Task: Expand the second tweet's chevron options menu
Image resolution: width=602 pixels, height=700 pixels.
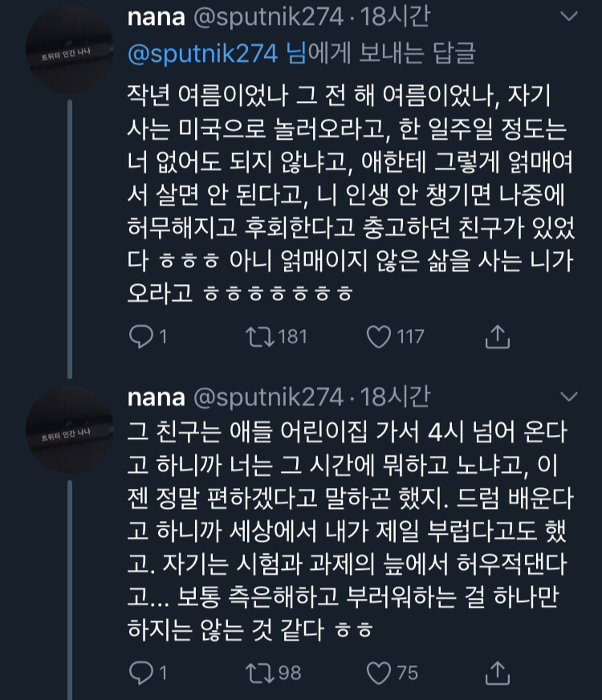Action: click(568, 397)
